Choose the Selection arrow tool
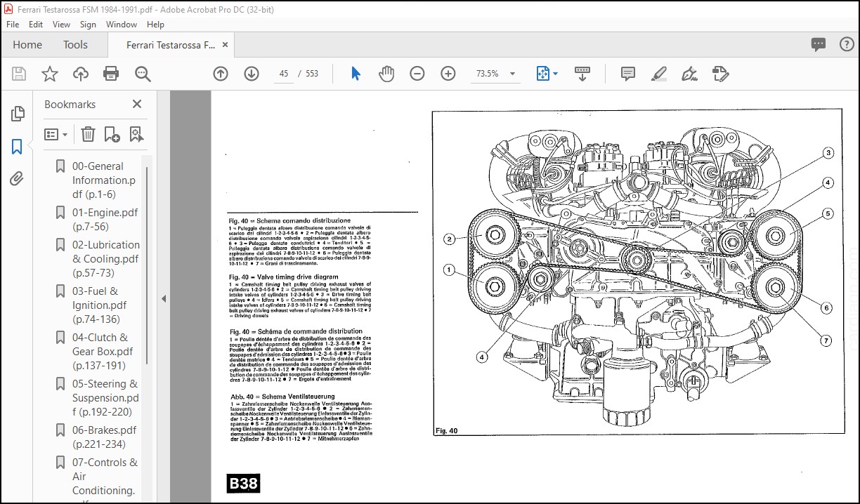The height and width of the screenshot is (504, 860). (x=356, y=74)
